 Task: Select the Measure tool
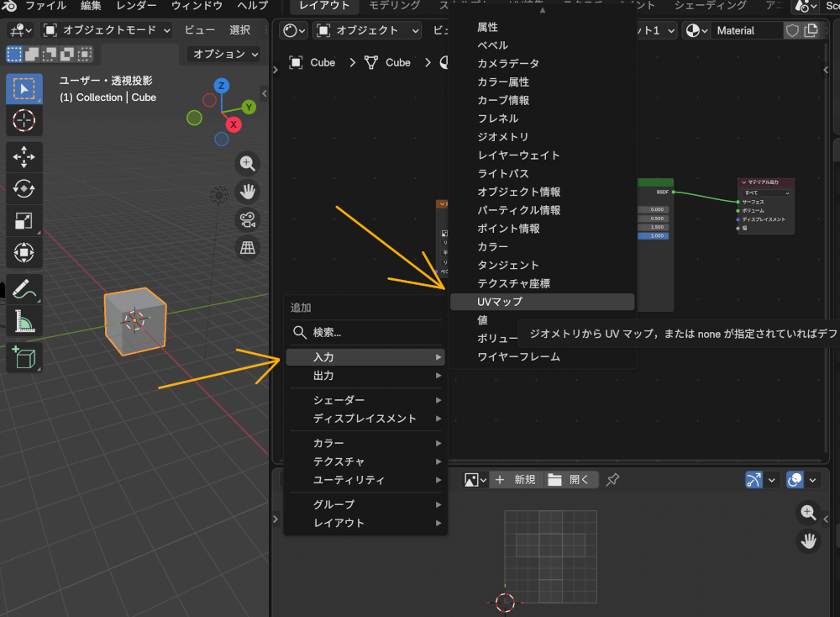point(24,320)
